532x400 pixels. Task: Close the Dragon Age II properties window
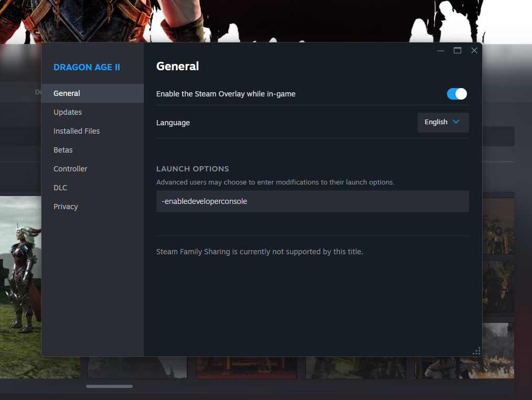pos(474,50)
